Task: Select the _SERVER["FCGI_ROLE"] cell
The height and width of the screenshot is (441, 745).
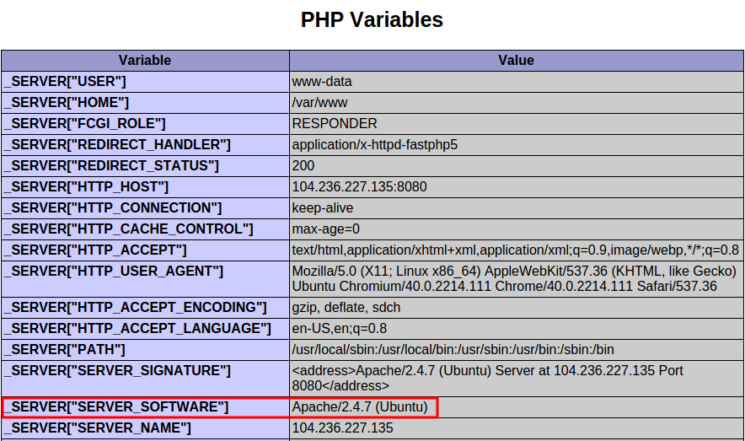Action: [x=145, y=124]
